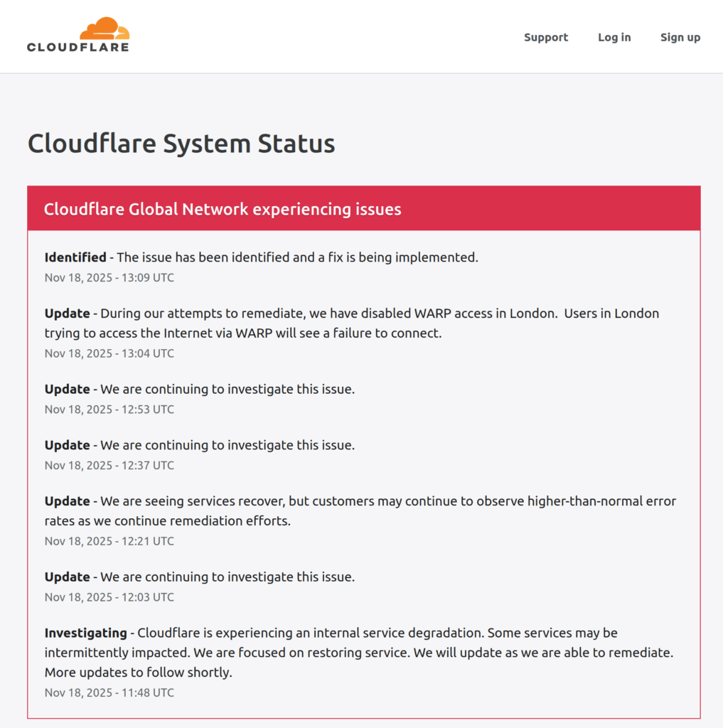Click Log in
The width and height of the screenshot is (723, 728).
click(x=614, y=37)
